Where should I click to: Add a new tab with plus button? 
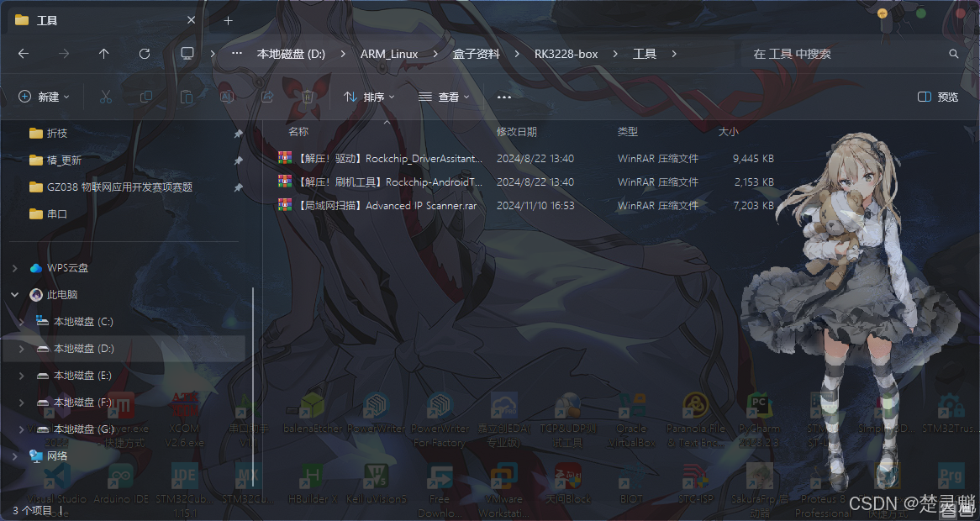pos(228,21)
